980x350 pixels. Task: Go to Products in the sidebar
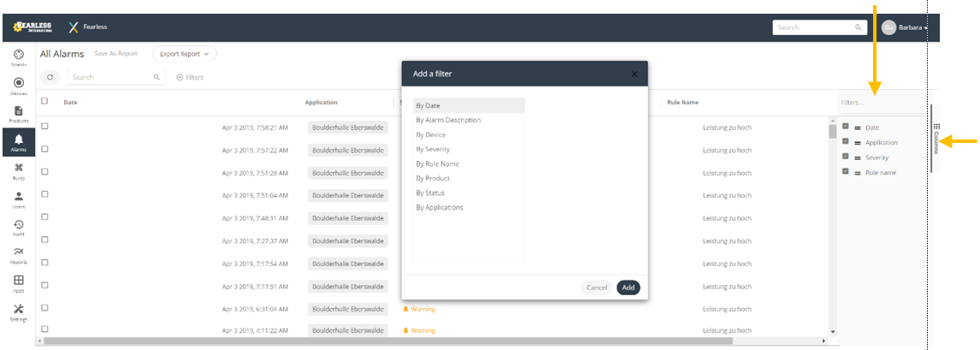tap(18, 114)
